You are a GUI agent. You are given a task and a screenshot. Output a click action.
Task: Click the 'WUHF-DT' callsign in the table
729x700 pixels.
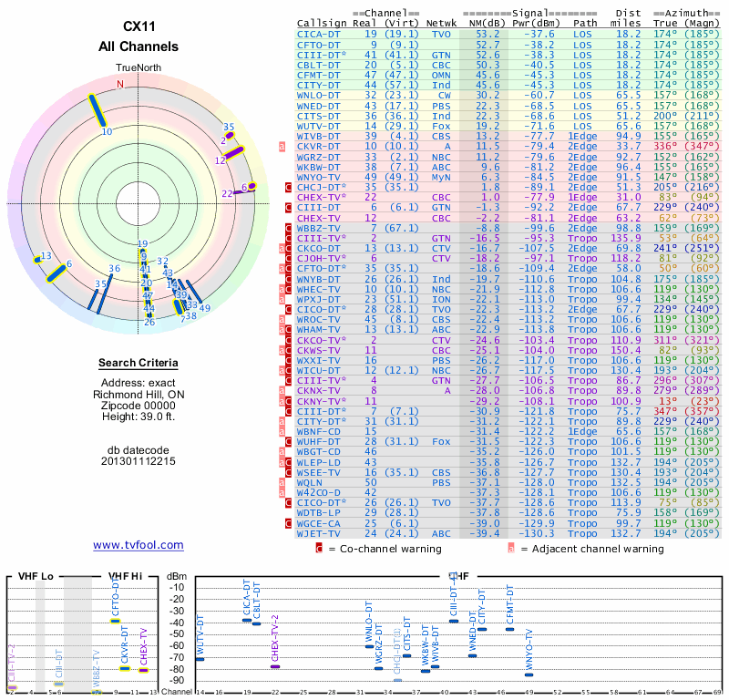tap(318, 441)
